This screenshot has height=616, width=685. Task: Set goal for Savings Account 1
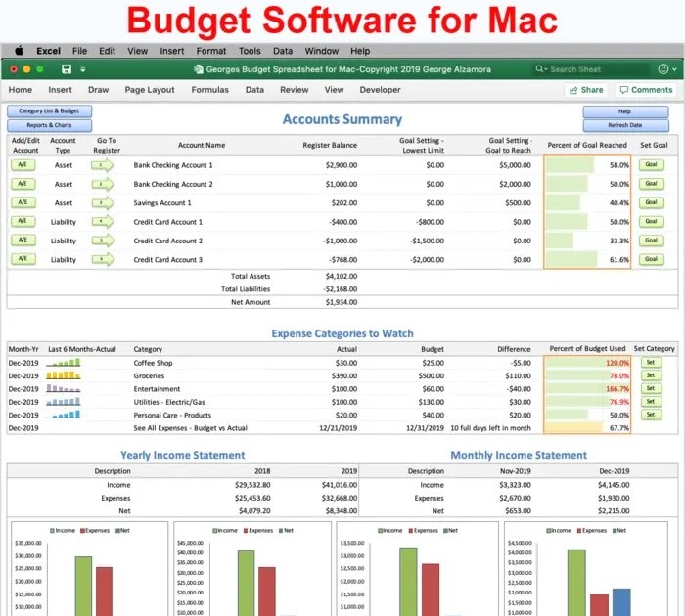coord(652,202)
